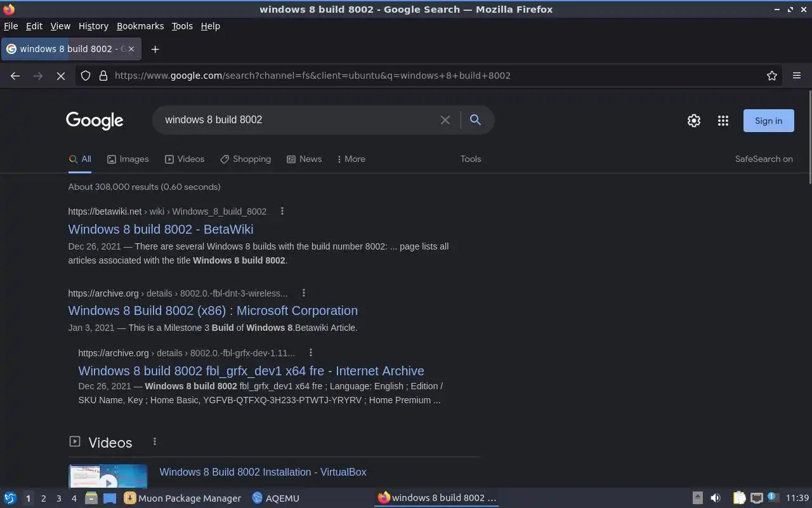This screenshot has width=812, height=508.
Task: Switch to the Shopping results tab
Action: (246, 159)
